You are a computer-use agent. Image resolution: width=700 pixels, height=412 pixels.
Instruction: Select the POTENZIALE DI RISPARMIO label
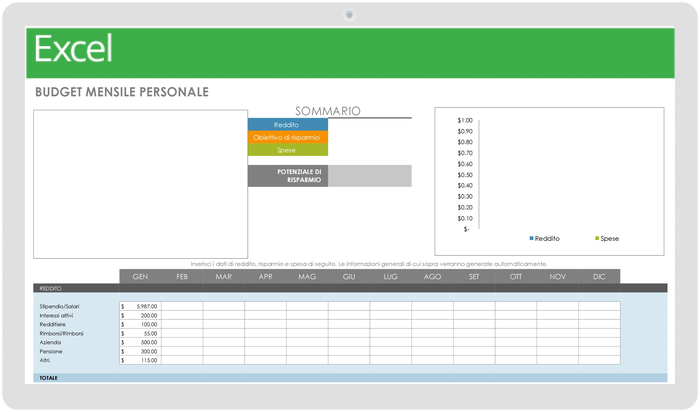coord(288,176)
